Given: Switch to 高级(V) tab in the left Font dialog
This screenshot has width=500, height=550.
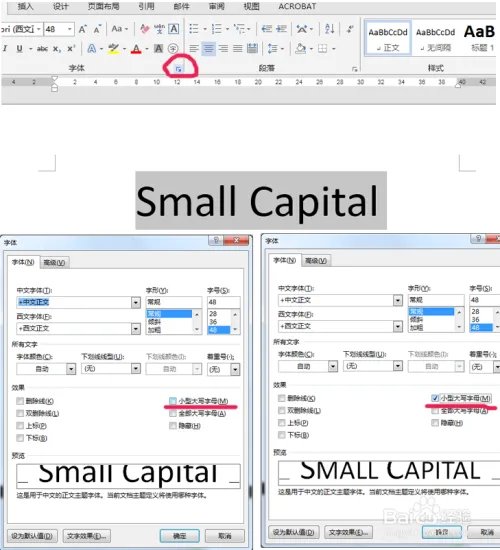Looking at the screenshot, I should tap(54, 262).
